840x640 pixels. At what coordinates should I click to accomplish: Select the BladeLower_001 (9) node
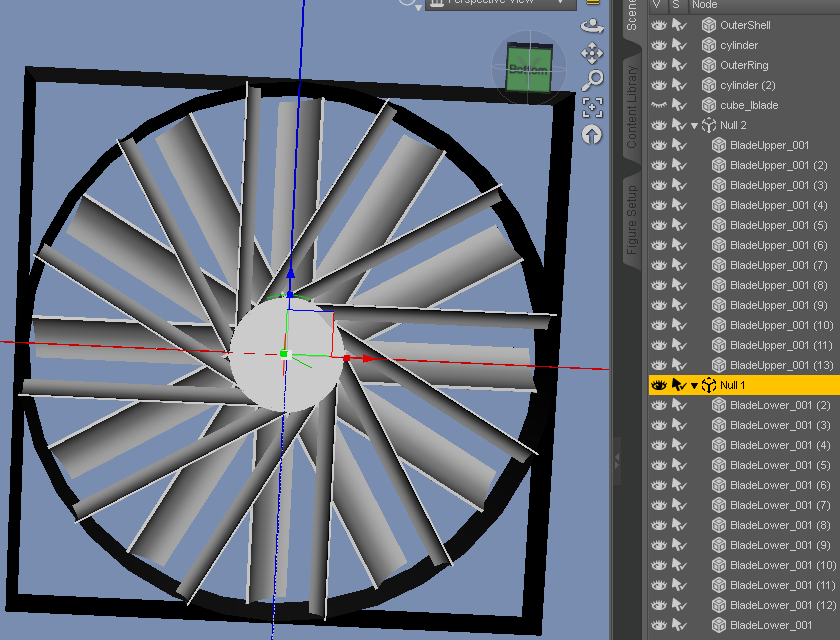[x=780, y=545]
